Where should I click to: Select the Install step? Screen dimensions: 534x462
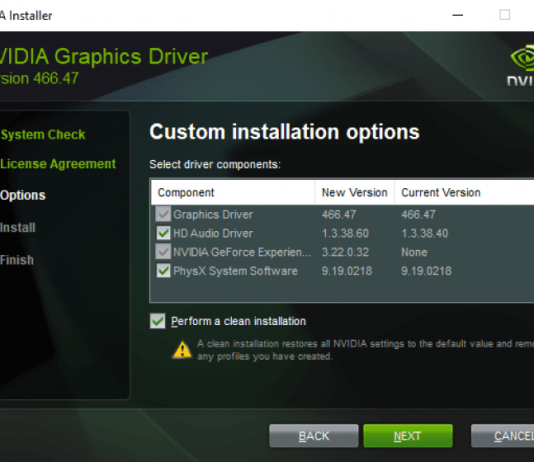(18, 228)
